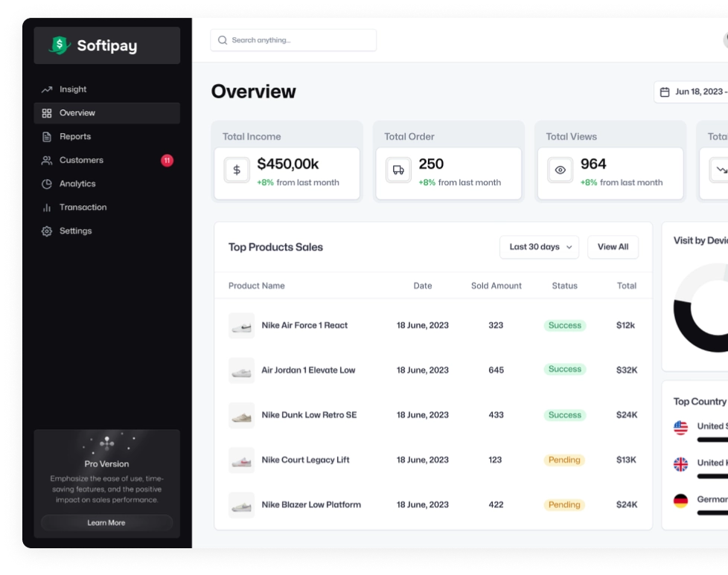This screenshot has width=728, height=575.
Task: Click the Nike Blazer Low Platform name
Action: pyautogui.click(x=311, y=505)
